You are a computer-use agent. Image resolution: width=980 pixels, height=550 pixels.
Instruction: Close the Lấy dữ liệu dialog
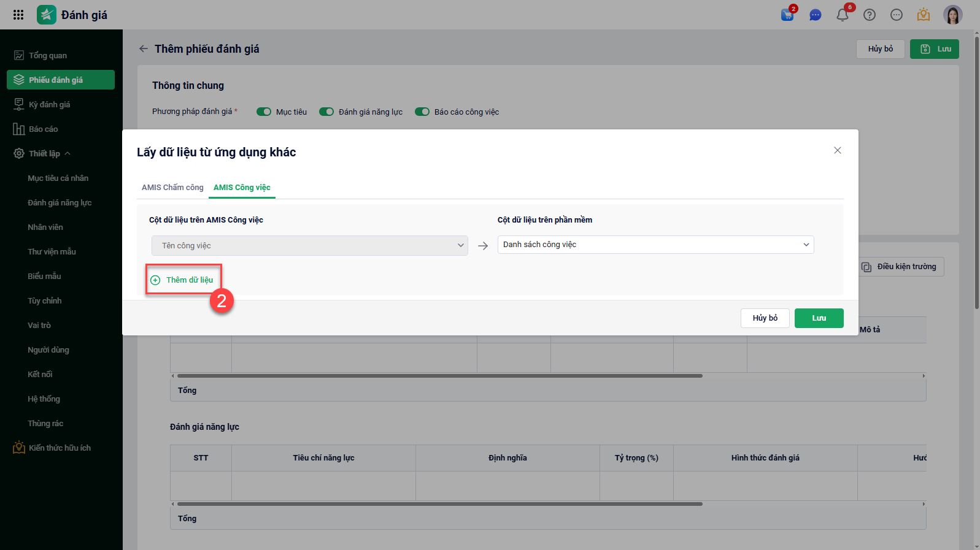(838, 150)
